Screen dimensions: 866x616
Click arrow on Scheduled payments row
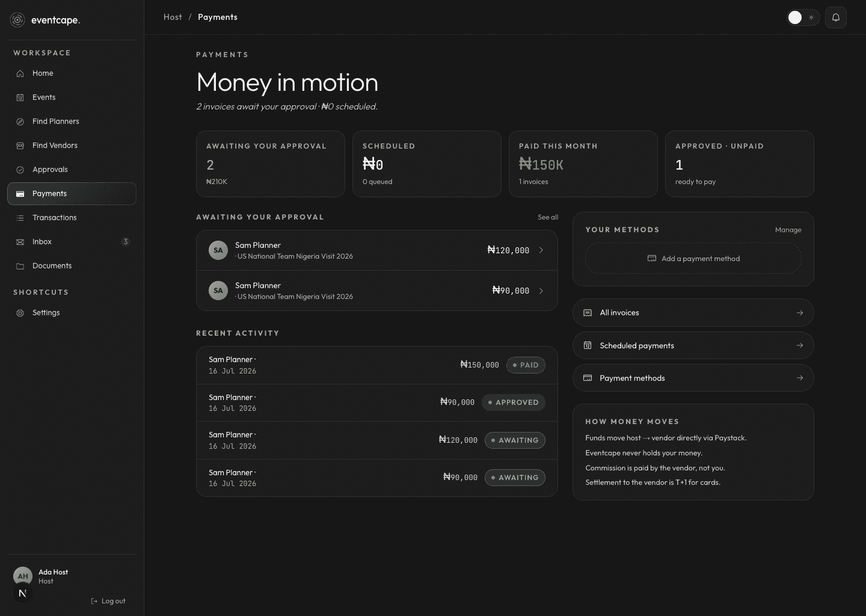point(800,345)
